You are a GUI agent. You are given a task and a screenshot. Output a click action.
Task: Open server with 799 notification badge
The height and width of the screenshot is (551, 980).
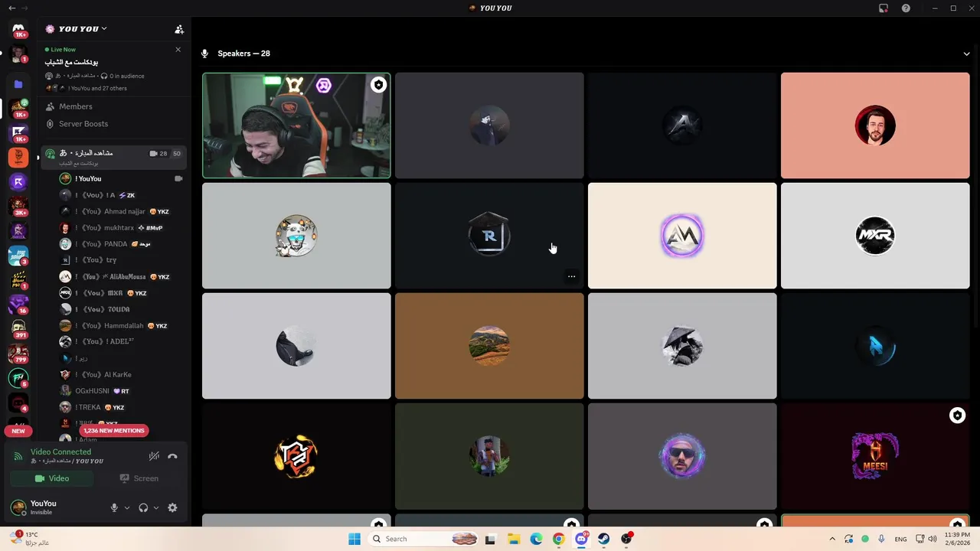pyautogui.click(x=18, y=354)
